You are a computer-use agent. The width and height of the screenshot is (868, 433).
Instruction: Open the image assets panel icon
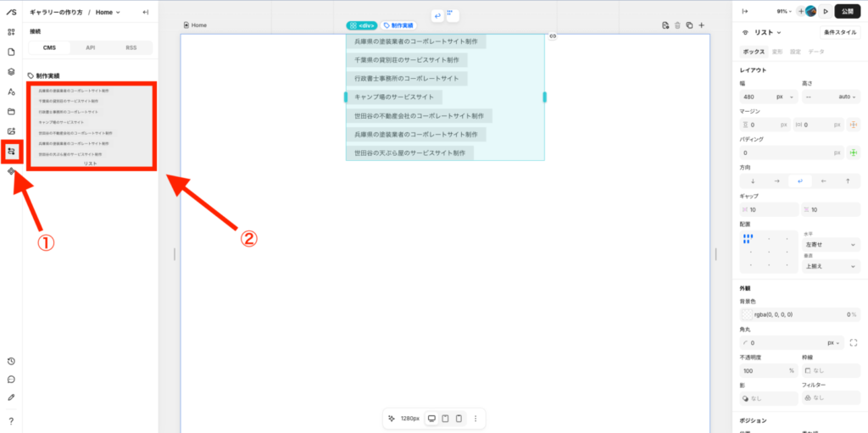click(11, 131)
